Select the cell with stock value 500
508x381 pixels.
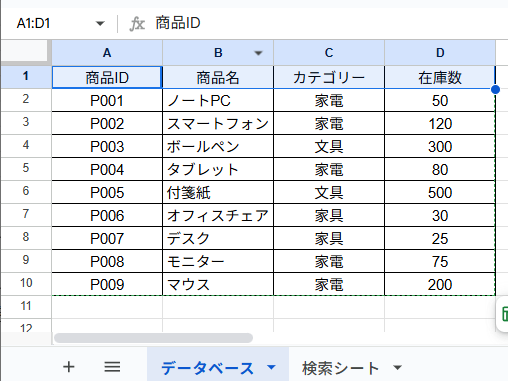tap(440, 192)
